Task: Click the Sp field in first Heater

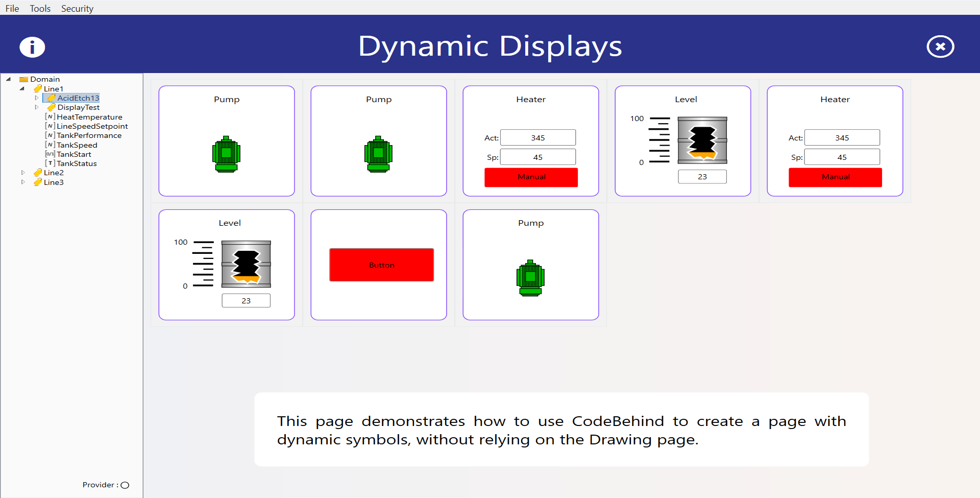Action: [x=538, y=157]
